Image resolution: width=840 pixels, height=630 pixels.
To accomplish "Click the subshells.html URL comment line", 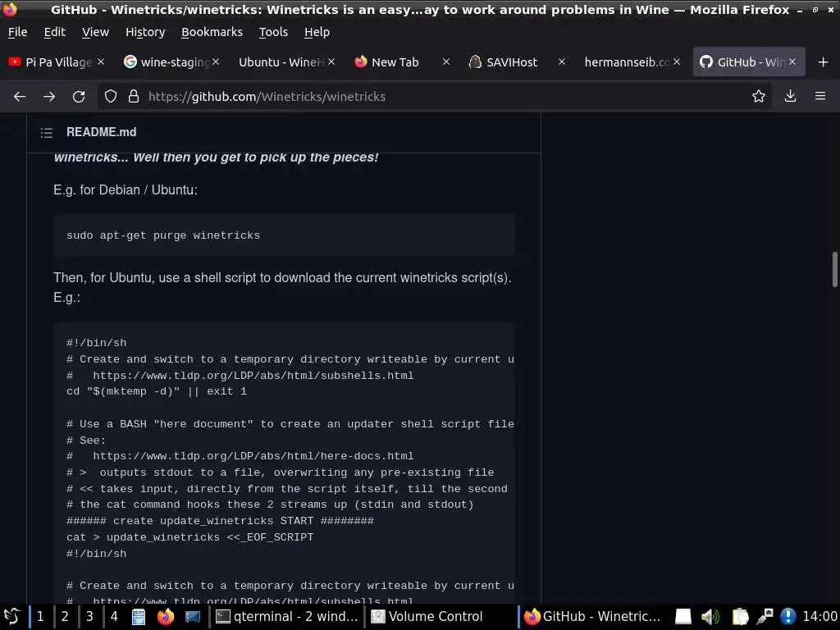I will tap(240, 376).
